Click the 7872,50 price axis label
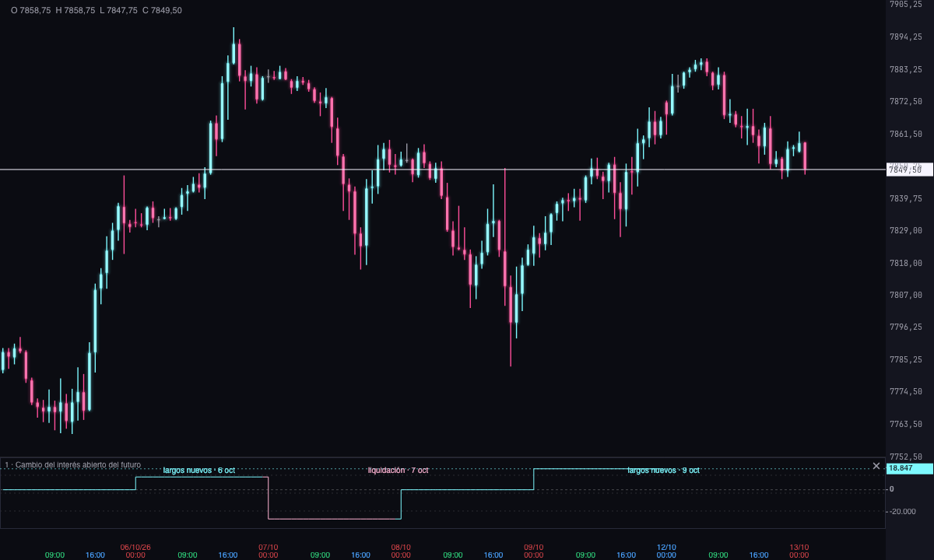The image size is (934, 560). tap(906, 102)
